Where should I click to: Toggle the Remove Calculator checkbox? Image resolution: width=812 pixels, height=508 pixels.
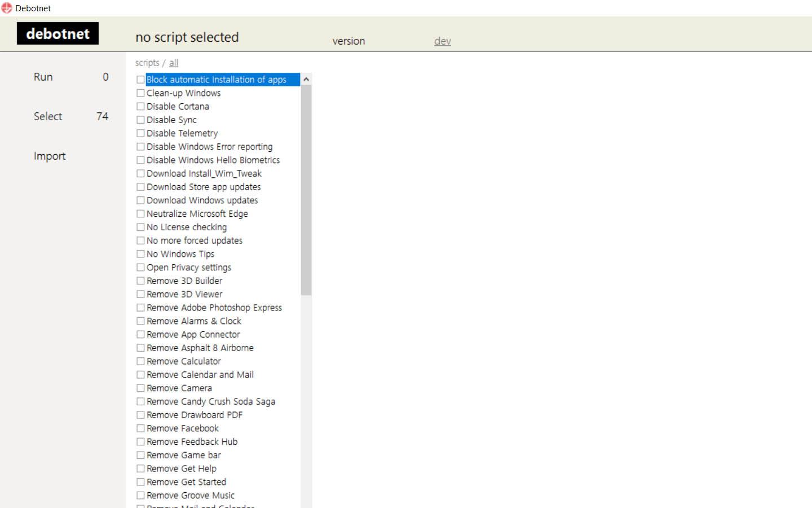(140, 361)
